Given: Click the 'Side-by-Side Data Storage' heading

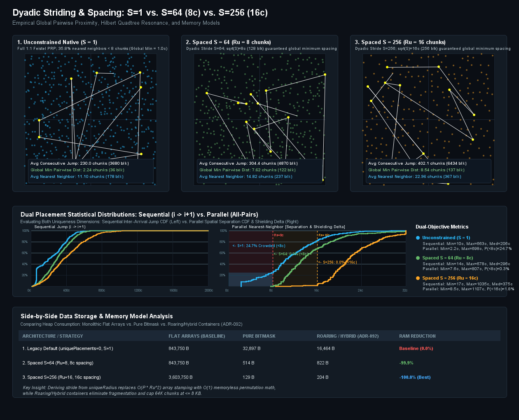Looking at the screenshot, I should (97, 316).
